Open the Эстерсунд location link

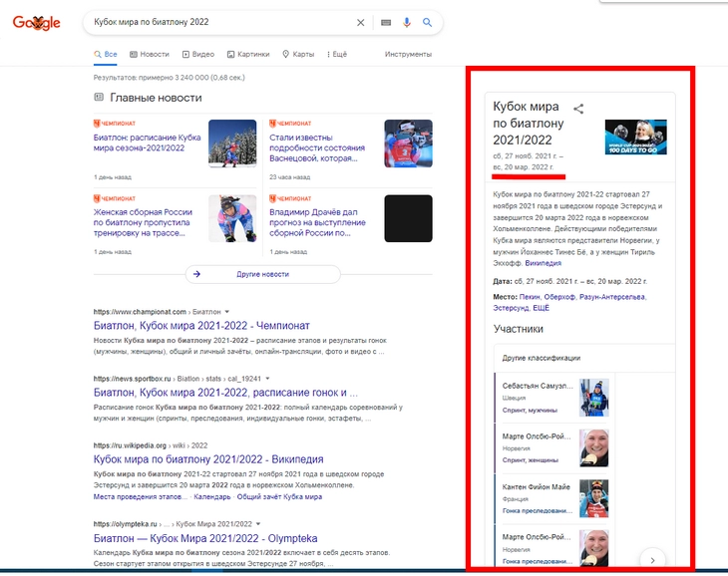(511, 308)
